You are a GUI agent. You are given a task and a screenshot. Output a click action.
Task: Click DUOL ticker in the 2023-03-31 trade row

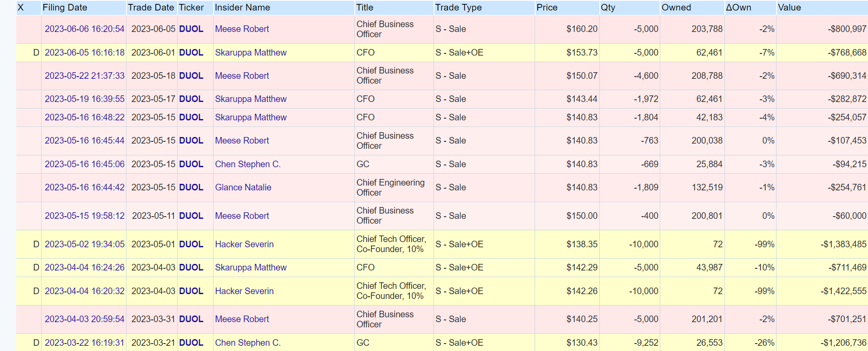pyautogui.click(x=191, y=319)
